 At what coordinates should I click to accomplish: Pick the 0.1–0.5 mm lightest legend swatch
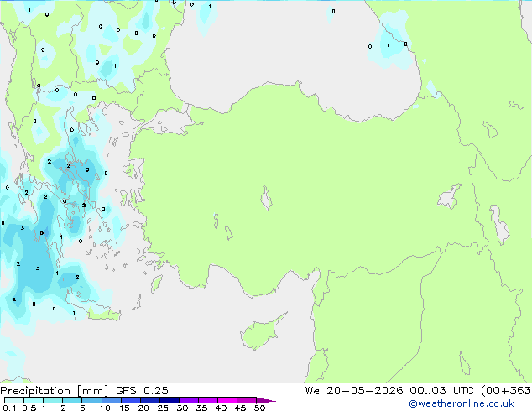14,400
